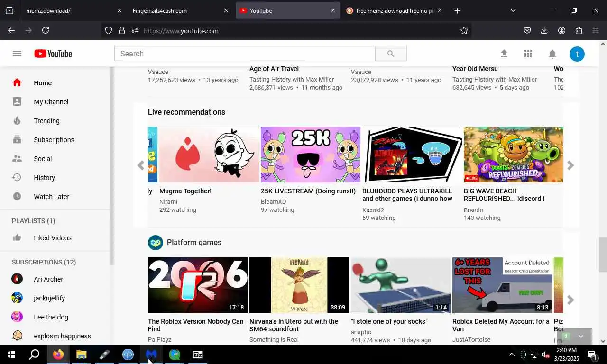Open the Firefox downloads panel
The image size is (607, 364).
click(x=544, y=30)
